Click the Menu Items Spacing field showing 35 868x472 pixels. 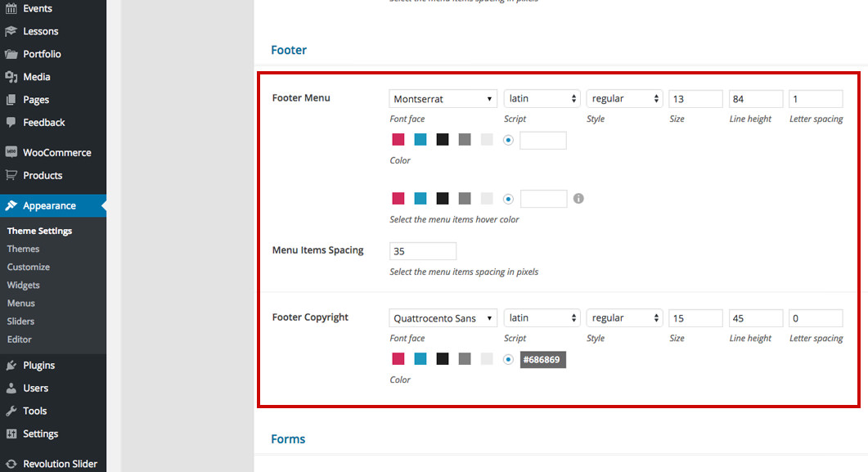423,251
